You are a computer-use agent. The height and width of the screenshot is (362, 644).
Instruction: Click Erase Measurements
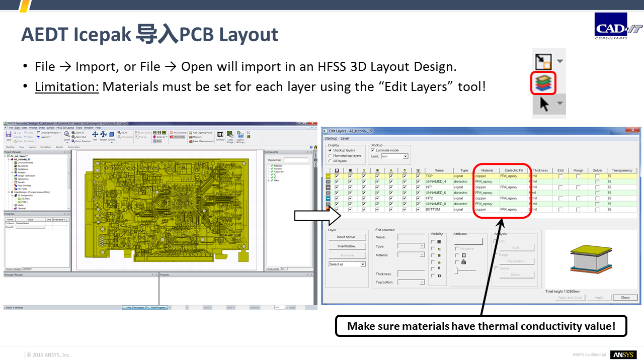pyautogui.click(x=201, y=141)
